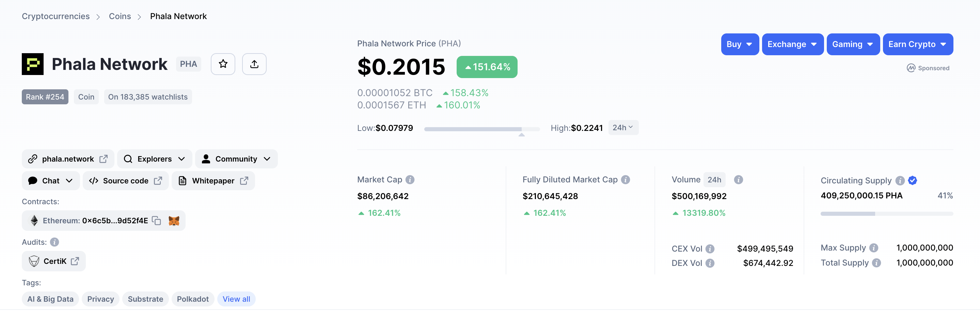Click the CEX volume $499,495,549
The image size is (980, 315).
[x=765, y=249]
